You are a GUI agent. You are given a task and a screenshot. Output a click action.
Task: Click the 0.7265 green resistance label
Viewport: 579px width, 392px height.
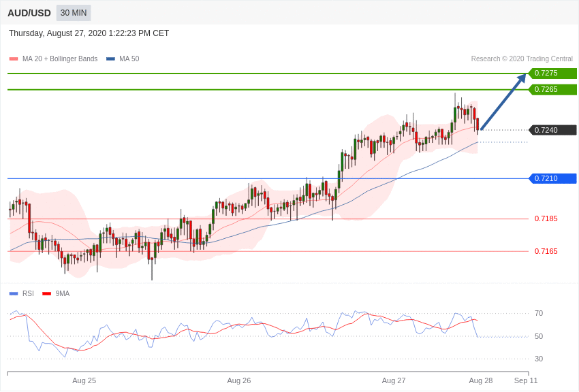point(552,89)
